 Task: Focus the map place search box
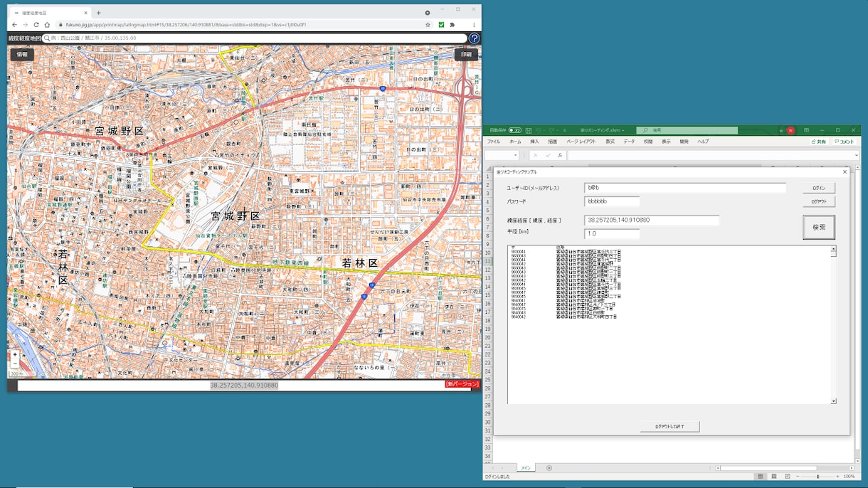(255, 38)
